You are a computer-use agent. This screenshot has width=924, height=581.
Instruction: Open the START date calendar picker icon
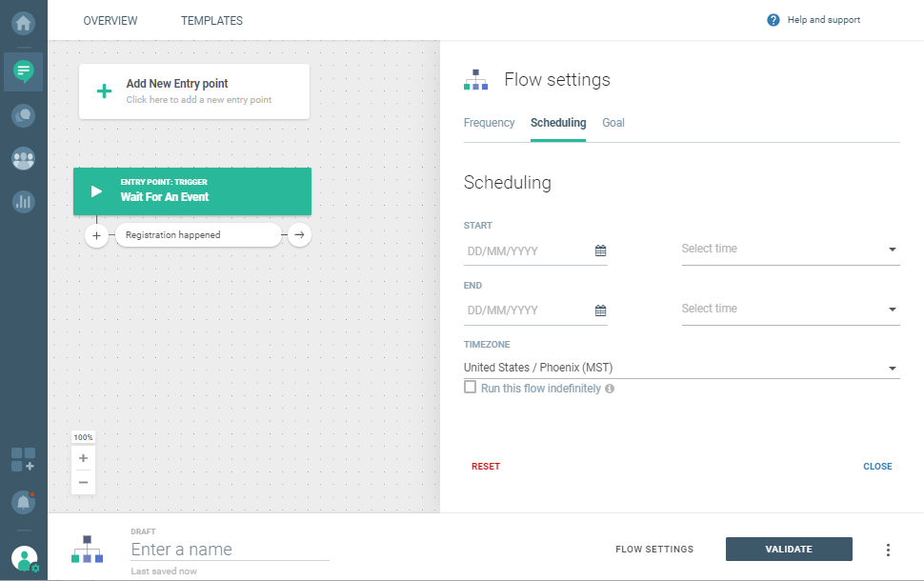[x=600, y=250]
